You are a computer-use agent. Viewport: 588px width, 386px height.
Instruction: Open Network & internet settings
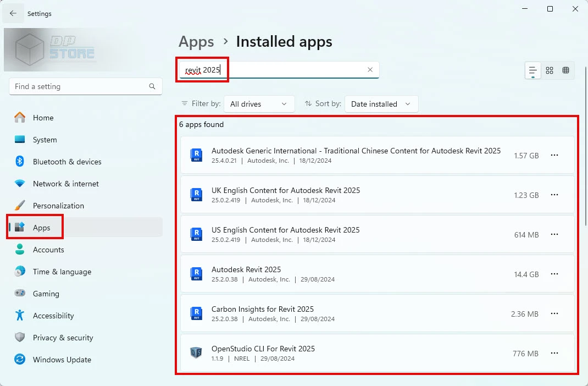click(x=86, y=184)
